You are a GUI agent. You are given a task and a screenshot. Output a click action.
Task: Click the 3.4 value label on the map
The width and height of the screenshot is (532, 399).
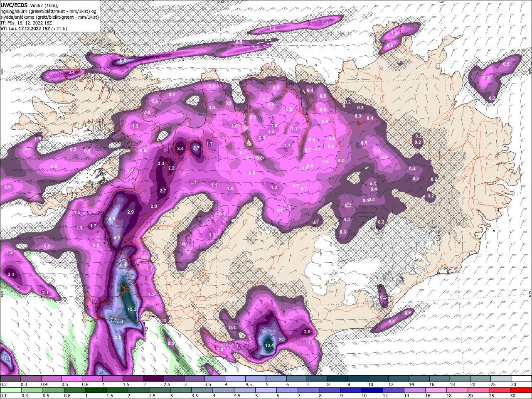pos(71,72)
